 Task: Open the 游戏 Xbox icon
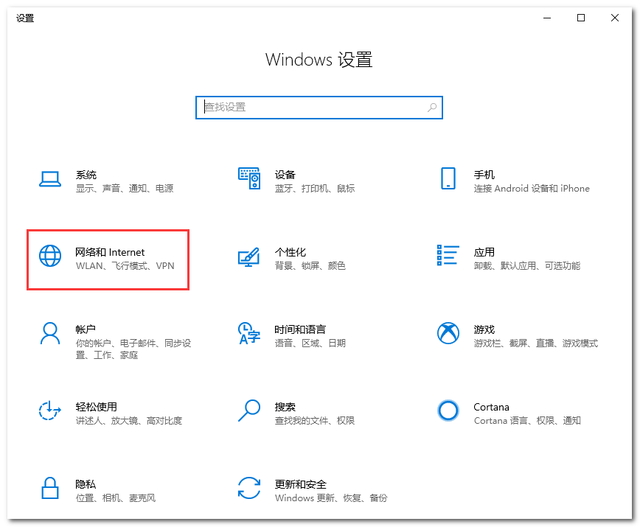(448, 333)
